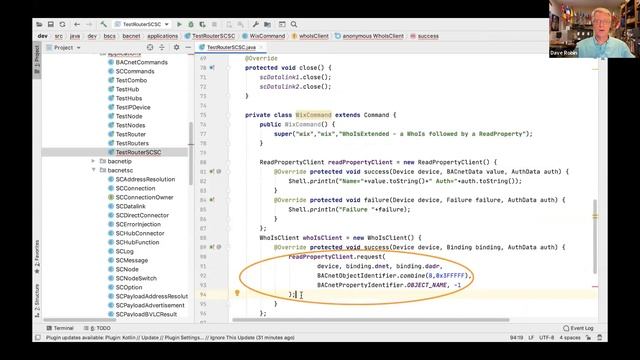This screenshot has width=640, height=360.
Task: Click on the WixCommand class name in editor
Action: pos(313,115)
